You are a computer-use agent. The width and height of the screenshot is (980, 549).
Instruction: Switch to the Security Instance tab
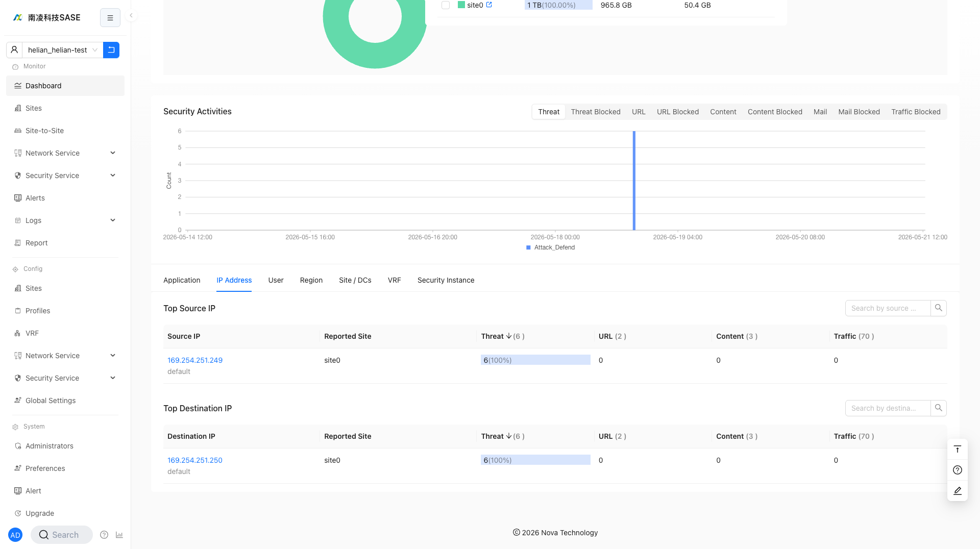[446, 280]
